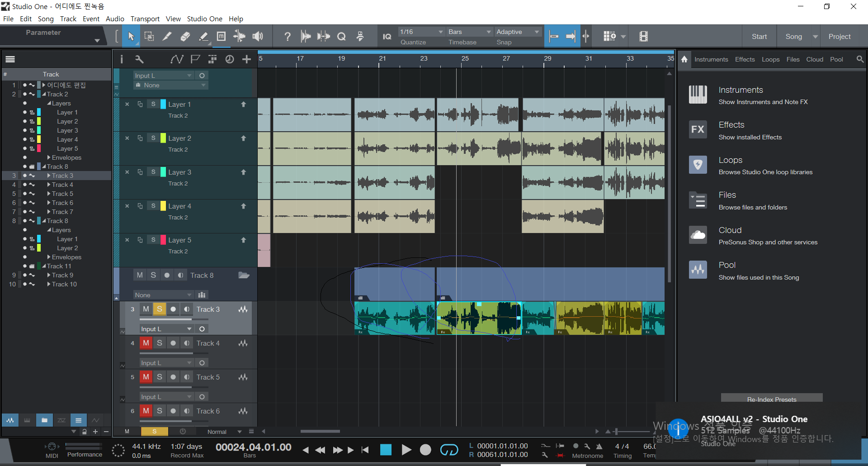Pick the Eraser tool
The image size is (868, 466).
(x=185, y=37)
